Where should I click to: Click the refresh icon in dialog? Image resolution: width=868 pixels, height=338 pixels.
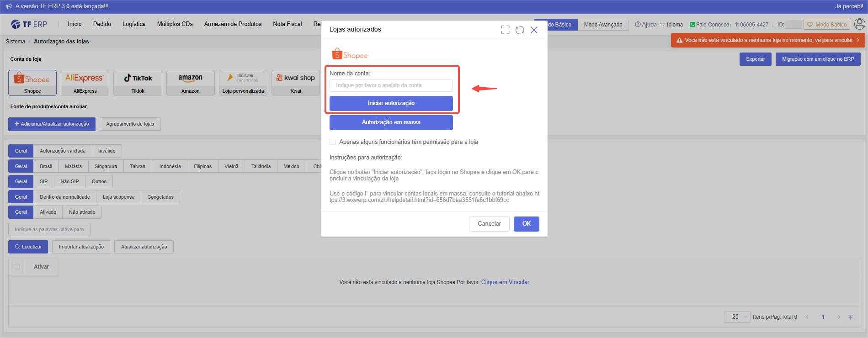click(520, 30)
